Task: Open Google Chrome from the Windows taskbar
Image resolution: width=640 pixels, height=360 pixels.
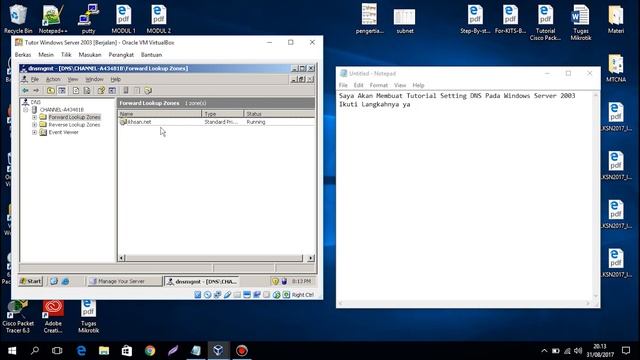Action: click(x=150, y=351)
